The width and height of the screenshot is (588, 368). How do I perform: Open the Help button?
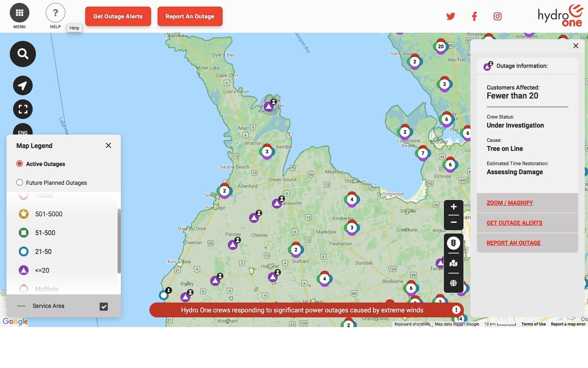point(56,13)
